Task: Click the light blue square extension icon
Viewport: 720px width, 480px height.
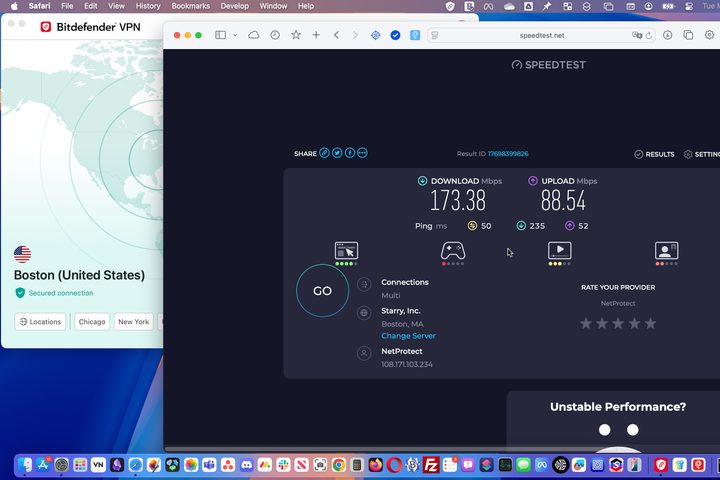Action: [415, 35]
